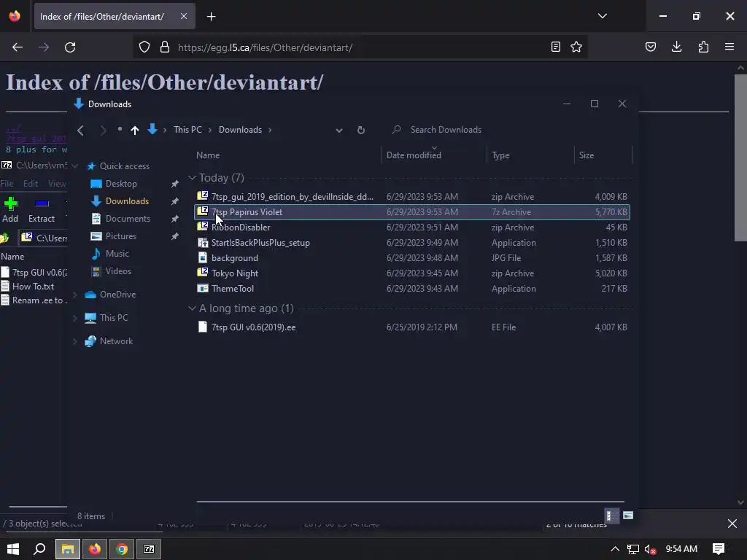Open Explorer recent locations dropdown
The height and width of the screenshot is (560, 747).
click(x=120, y=129)
